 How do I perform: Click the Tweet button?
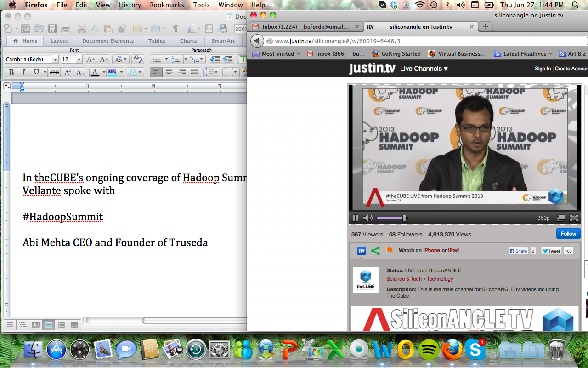click(551, 251)
